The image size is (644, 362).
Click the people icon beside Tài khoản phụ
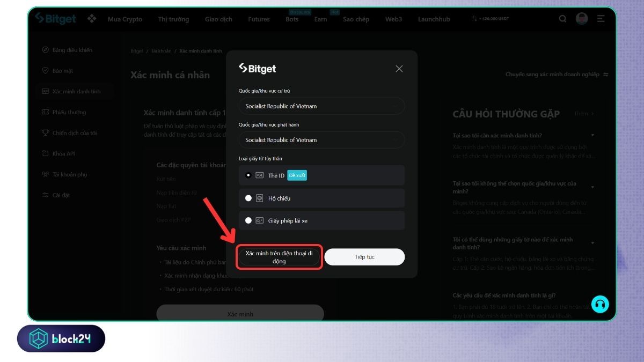pos(46,174)
